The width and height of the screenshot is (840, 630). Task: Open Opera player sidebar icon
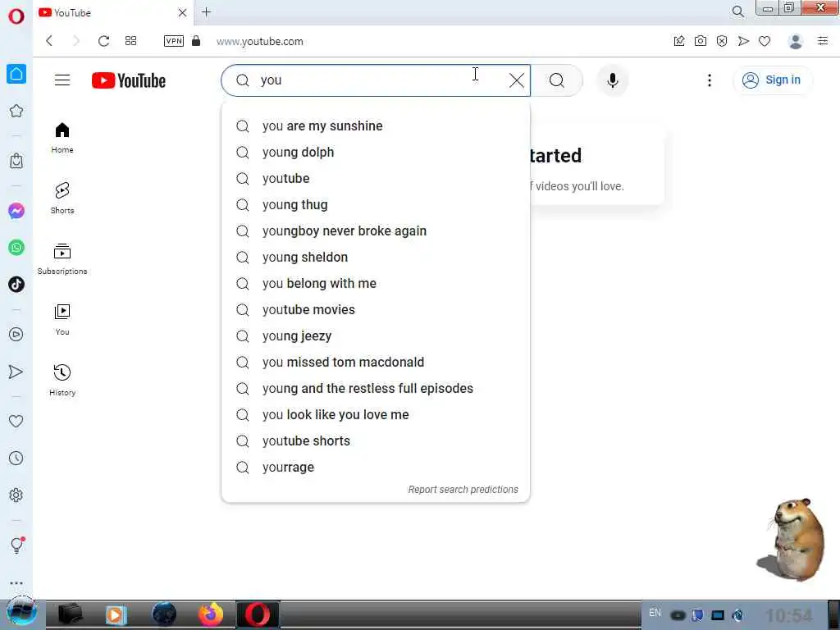pos(16,335)
